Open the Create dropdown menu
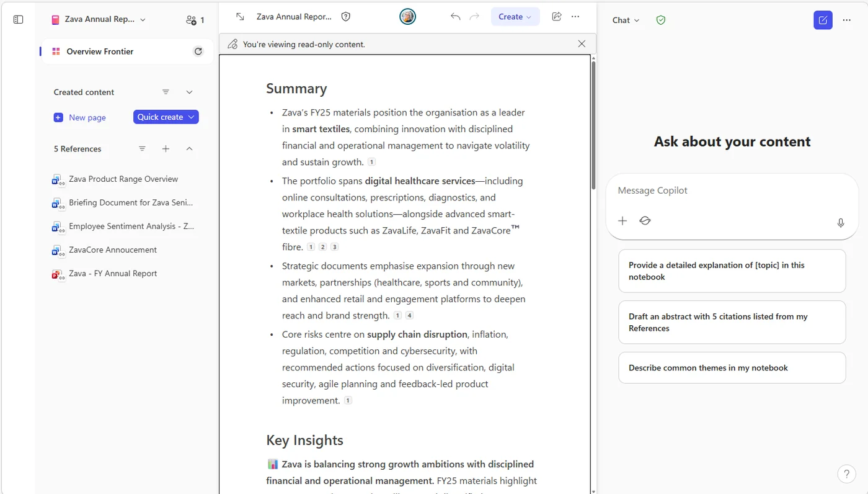868x494 pixels. click(515, 17)
